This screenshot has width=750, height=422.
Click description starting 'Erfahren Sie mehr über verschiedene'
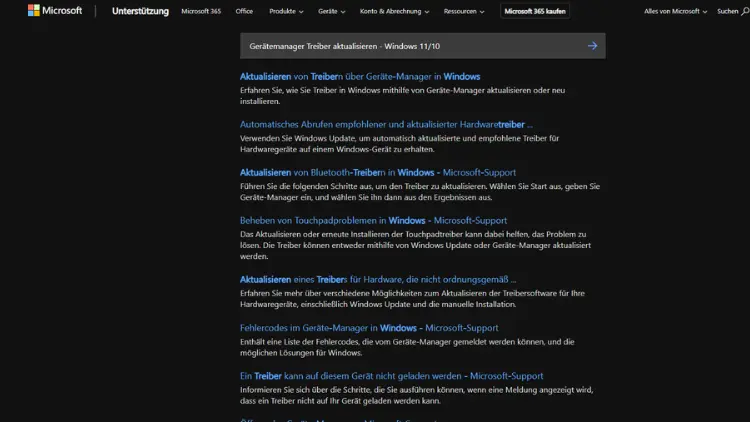(412, 299)
